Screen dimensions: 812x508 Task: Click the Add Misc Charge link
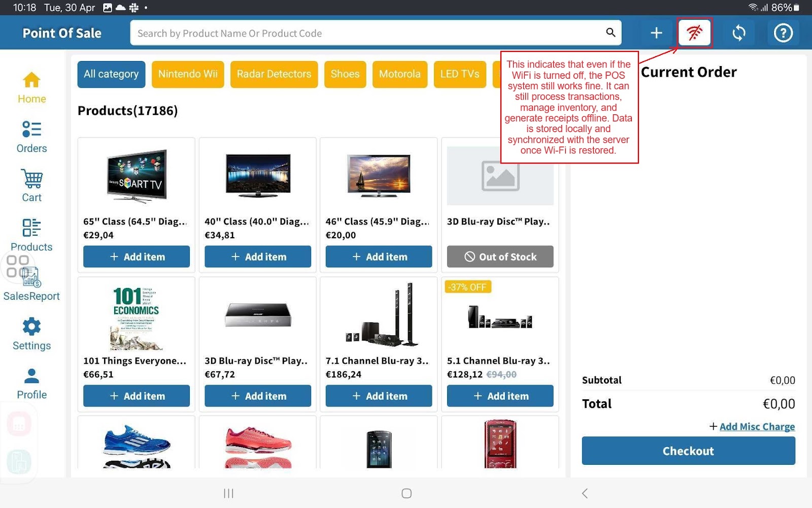[x=757, y=427]
